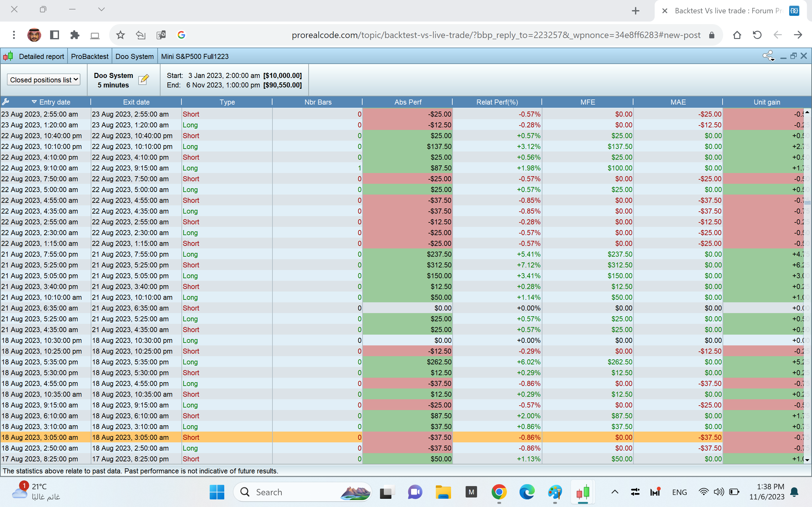Open a new browser tab

tap(635, 11)
